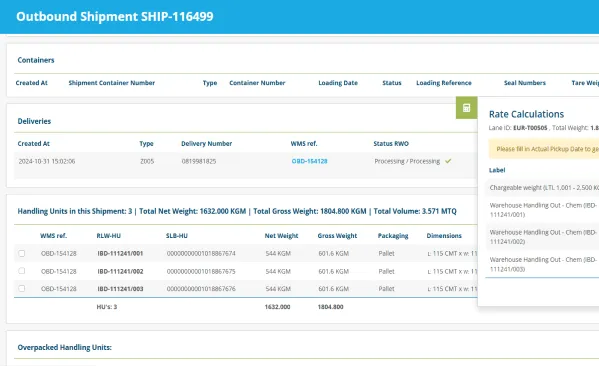Click the Handling Units in this Shipment summary line

[x=237, y=211]
